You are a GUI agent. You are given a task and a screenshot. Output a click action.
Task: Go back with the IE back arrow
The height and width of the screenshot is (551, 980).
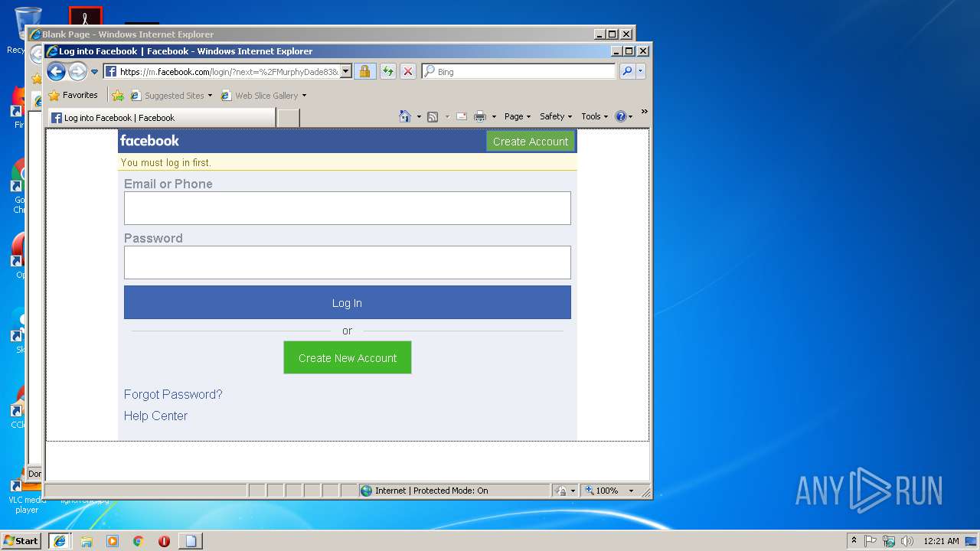click(x=56, y=71)
